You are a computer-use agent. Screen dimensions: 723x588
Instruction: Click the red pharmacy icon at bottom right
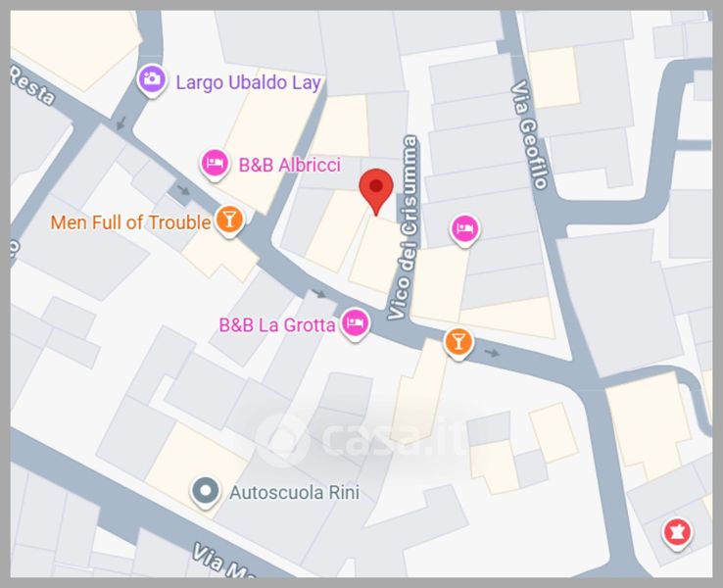point(677,533)
